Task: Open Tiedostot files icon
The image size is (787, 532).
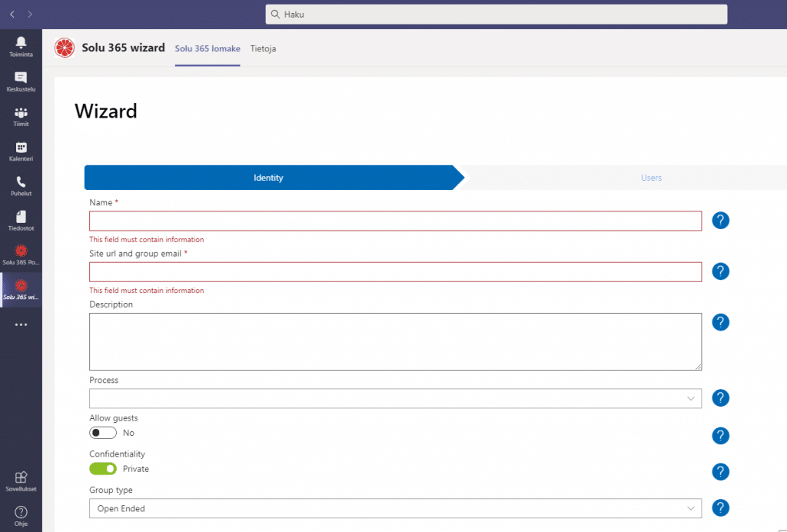Action: (21, 220)
